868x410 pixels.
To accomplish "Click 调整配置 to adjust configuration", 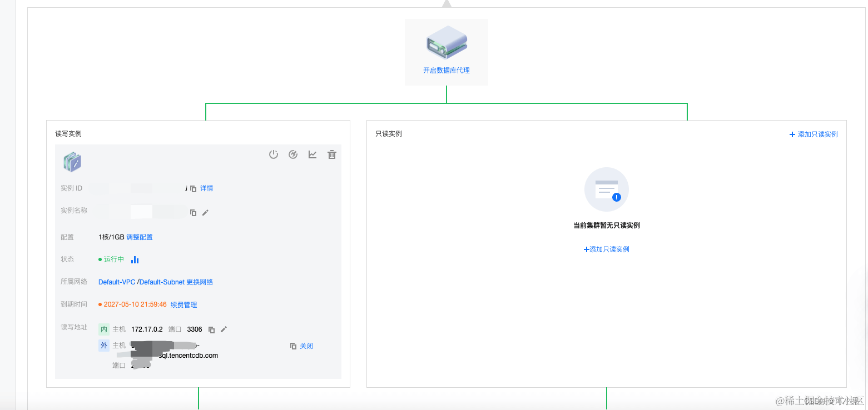I will click(140, 237).
